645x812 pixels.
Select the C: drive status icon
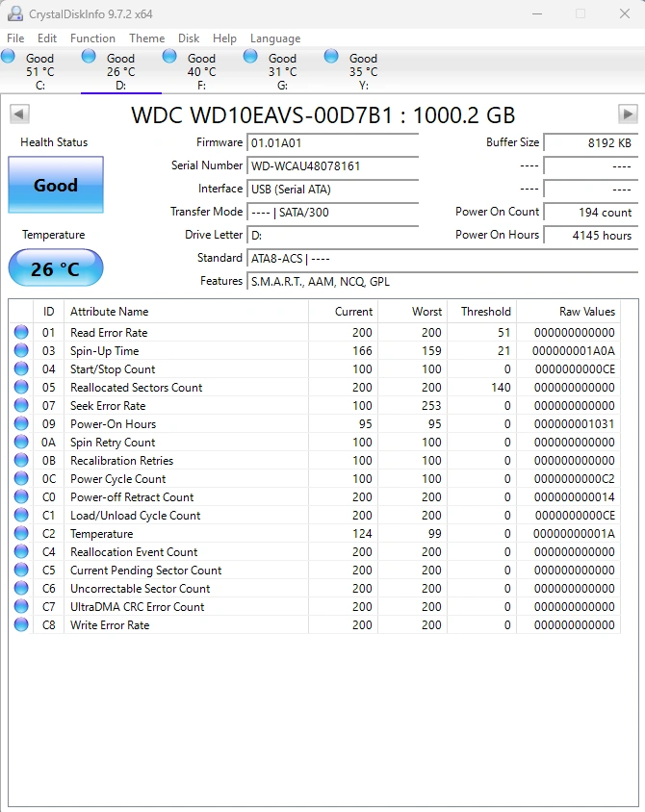click(9, 57)
